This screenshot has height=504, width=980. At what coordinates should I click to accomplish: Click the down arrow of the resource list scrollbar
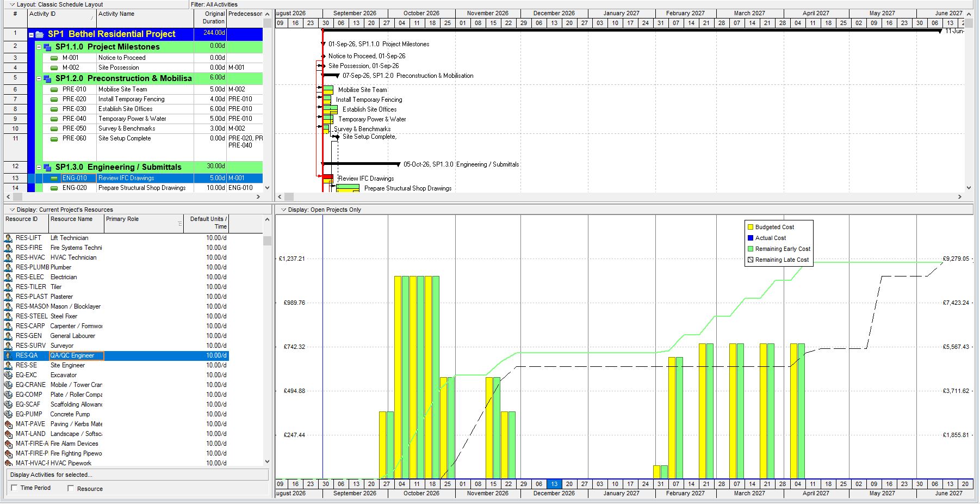click(x=267, y=462)
